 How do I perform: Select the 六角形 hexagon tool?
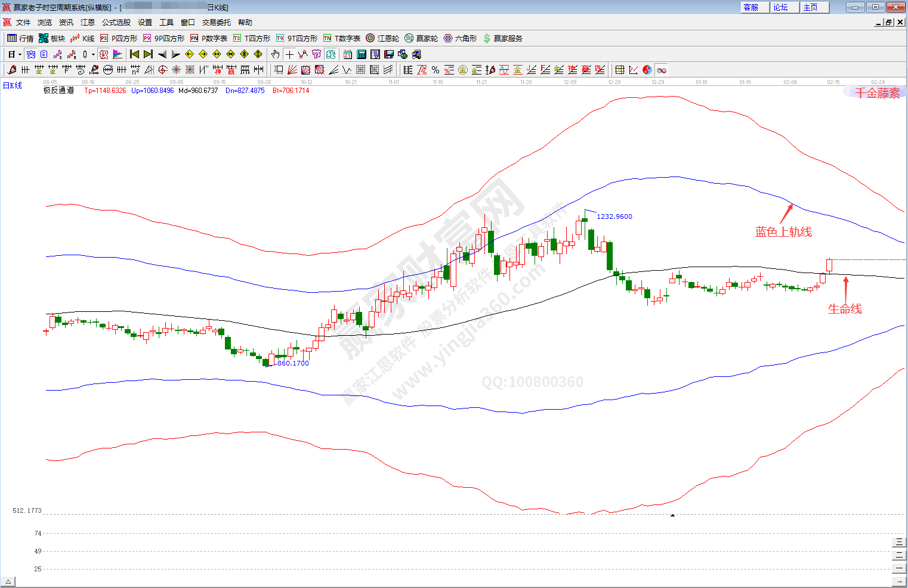coord(460,38)
